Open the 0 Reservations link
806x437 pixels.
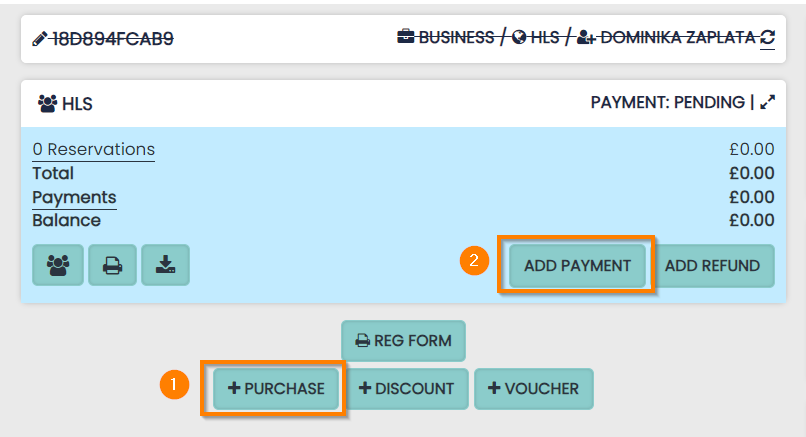pyautogui.click(x=93, y=150)
